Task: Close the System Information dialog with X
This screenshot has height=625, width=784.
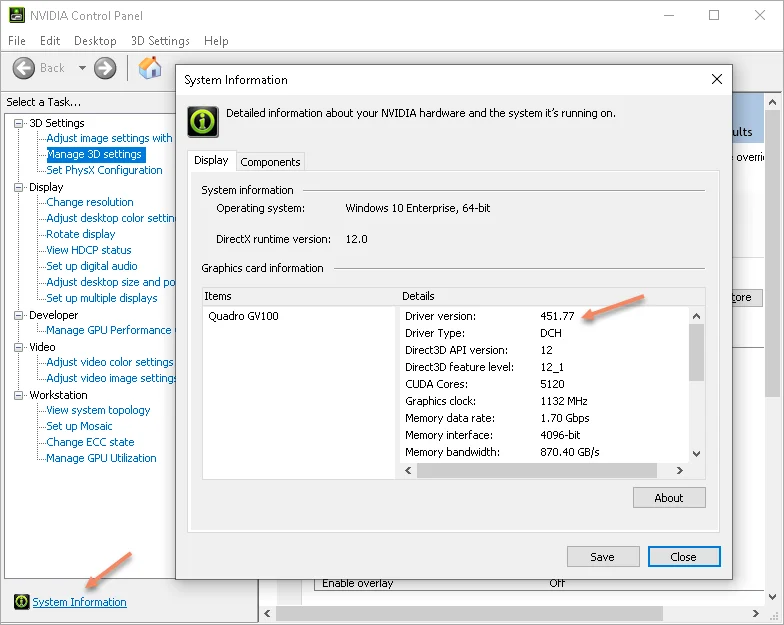Action: click(x=716, y=80)
